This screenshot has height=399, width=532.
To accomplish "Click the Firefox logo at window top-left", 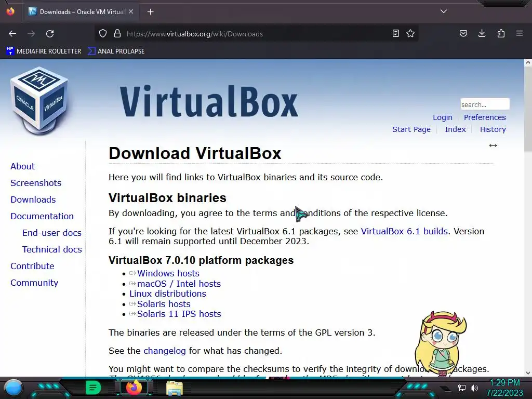I will click(10, 11).
